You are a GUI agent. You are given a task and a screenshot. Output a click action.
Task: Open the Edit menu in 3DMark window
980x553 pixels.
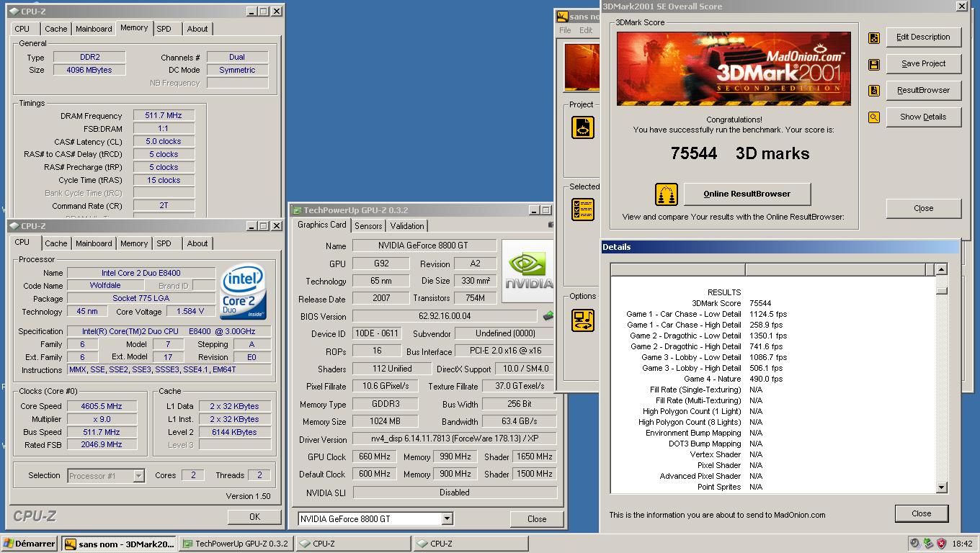coord(586,30)
